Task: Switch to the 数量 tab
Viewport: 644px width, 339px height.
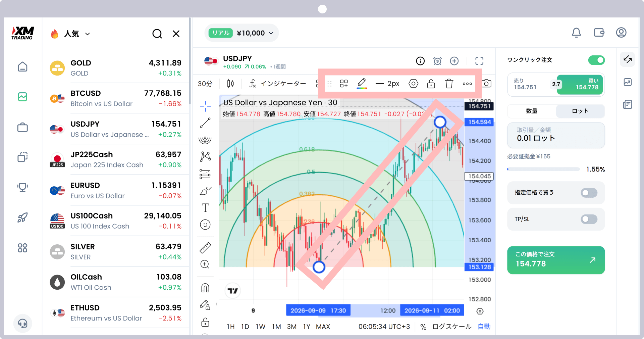Action: coord(532,111)
